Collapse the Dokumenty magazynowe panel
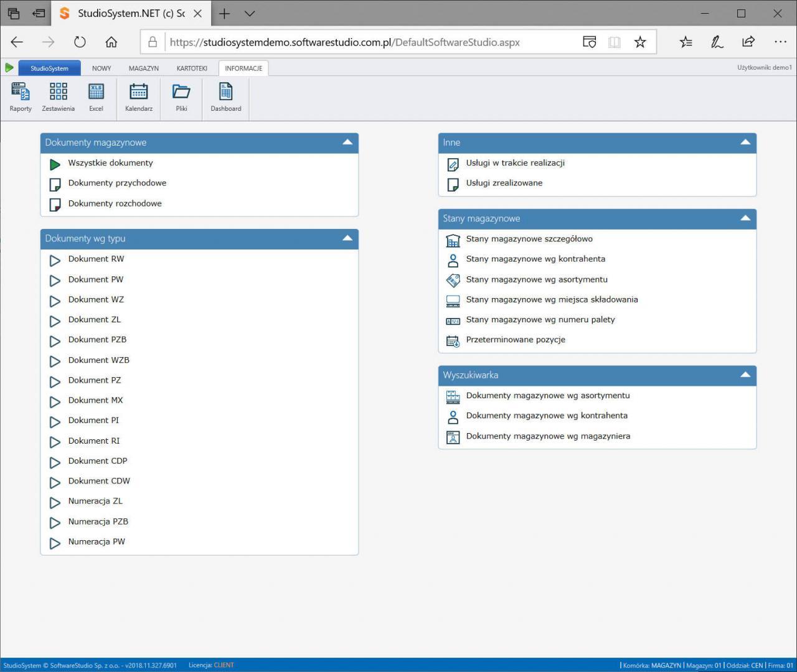Screen dimensions: 797x672 [347, 142]
